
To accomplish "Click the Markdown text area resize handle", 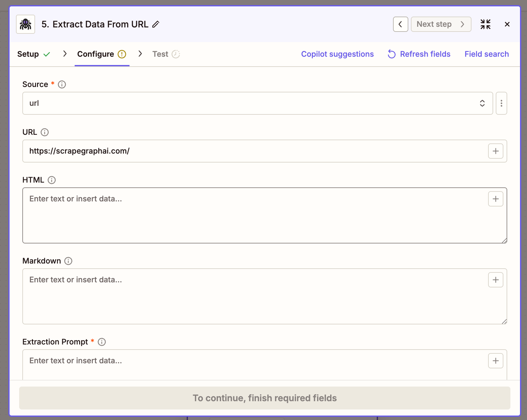I will (x=504, y=322).
